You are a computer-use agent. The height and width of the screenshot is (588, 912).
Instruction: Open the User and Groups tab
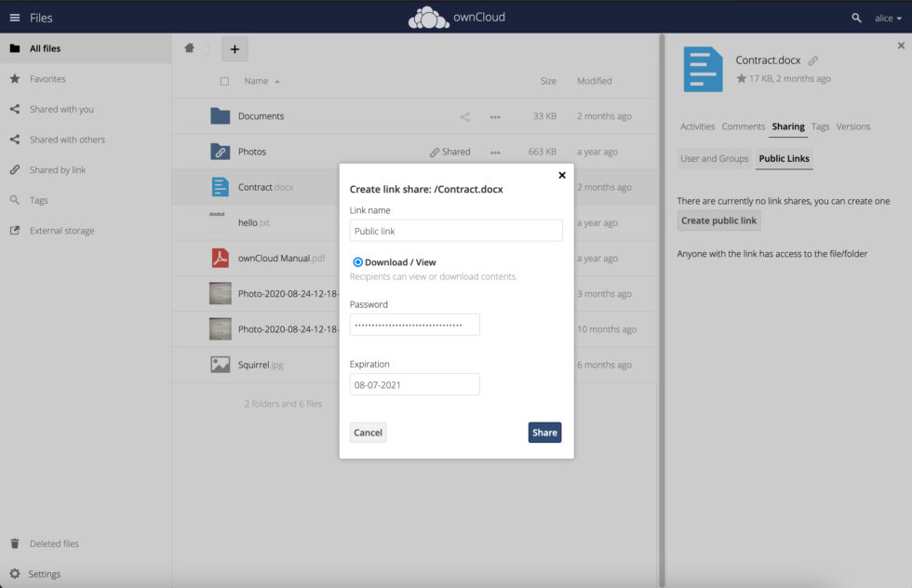[714, 158]
